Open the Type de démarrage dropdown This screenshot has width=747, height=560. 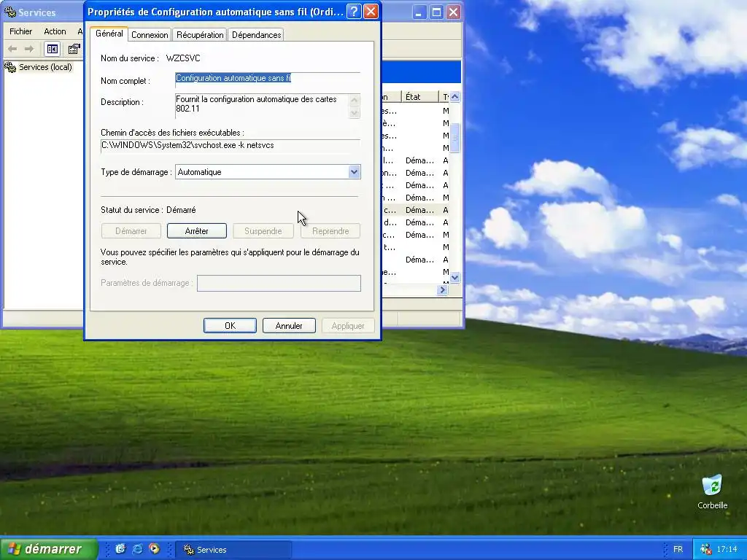pos(354,172)
